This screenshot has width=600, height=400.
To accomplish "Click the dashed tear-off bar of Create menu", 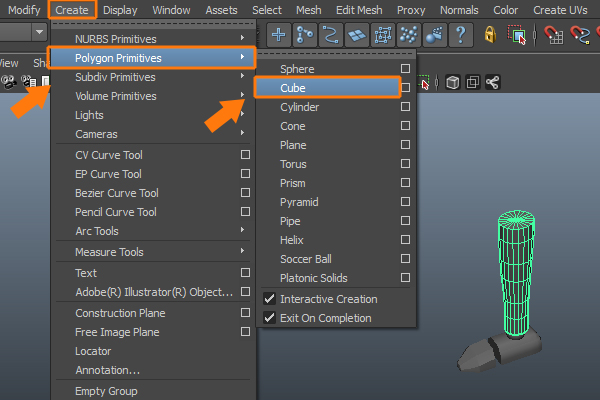I will [153, 24].
